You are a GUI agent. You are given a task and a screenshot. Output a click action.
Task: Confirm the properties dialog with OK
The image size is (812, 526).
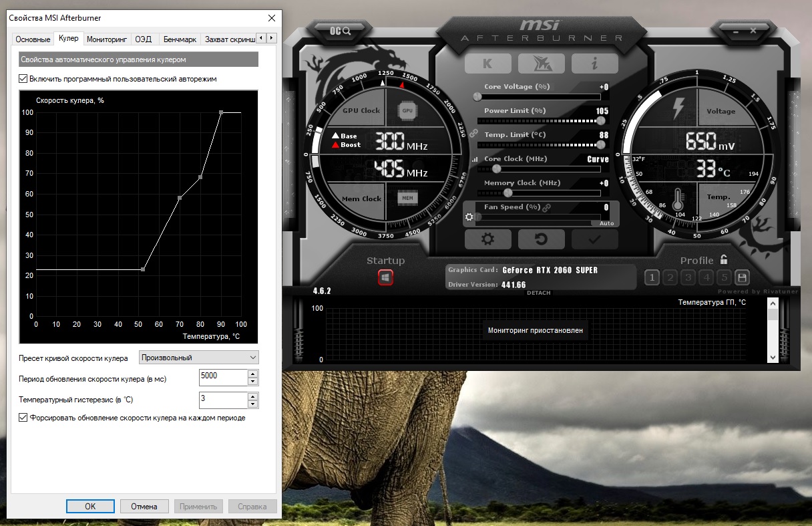click(90, 507)
